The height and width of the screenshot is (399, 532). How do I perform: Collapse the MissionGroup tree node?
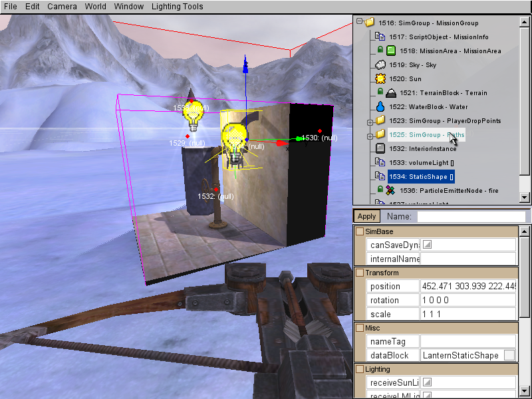tap(360, 23)
